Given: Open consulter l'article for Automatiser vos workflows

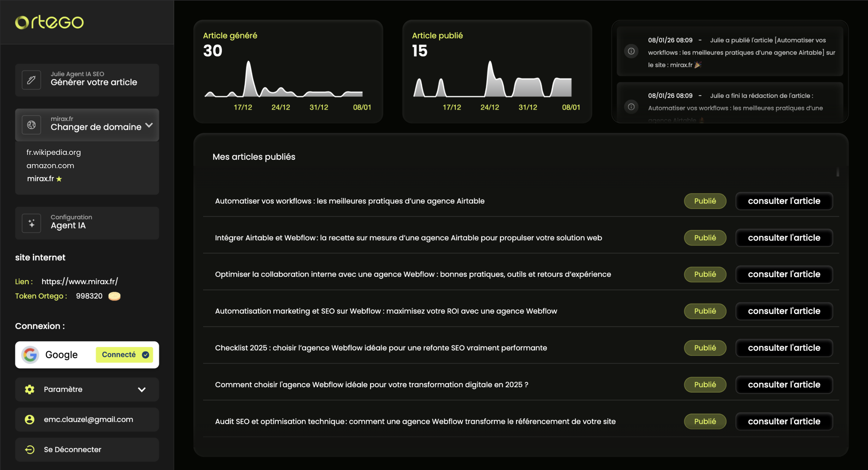Looking at the screenshot, I should (x=784, y=201).
